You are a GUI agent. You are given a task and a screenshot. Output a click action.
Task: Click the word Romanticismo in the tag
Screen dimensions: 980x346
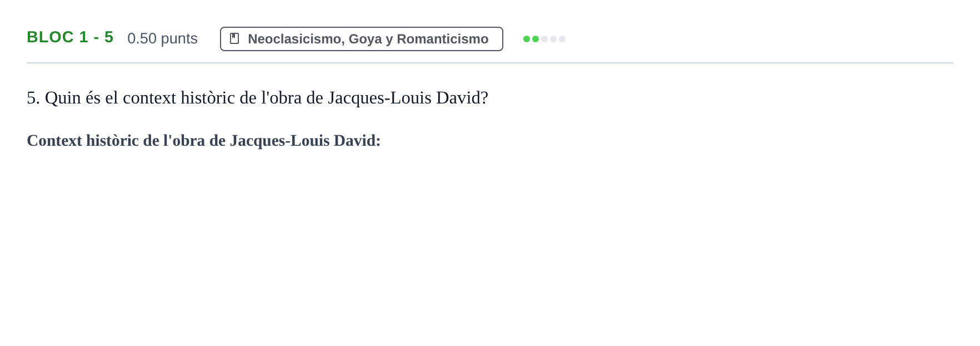click(442, 39)
